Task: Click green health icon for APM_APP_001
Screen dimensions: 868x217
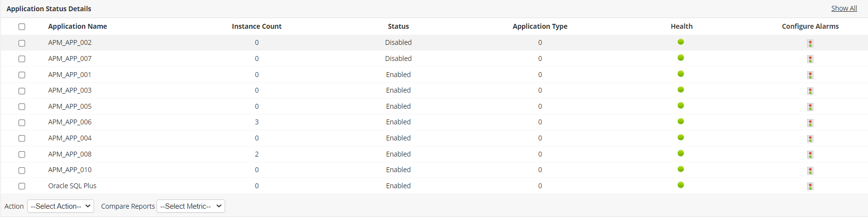Action: pos(681,74)
